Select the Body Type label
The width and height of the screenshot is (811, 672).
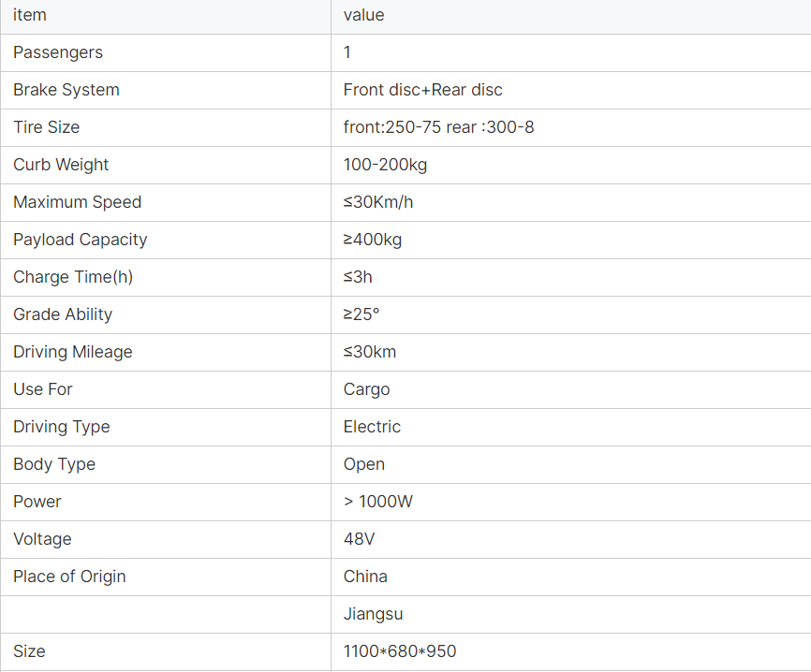tap(53, 464)
